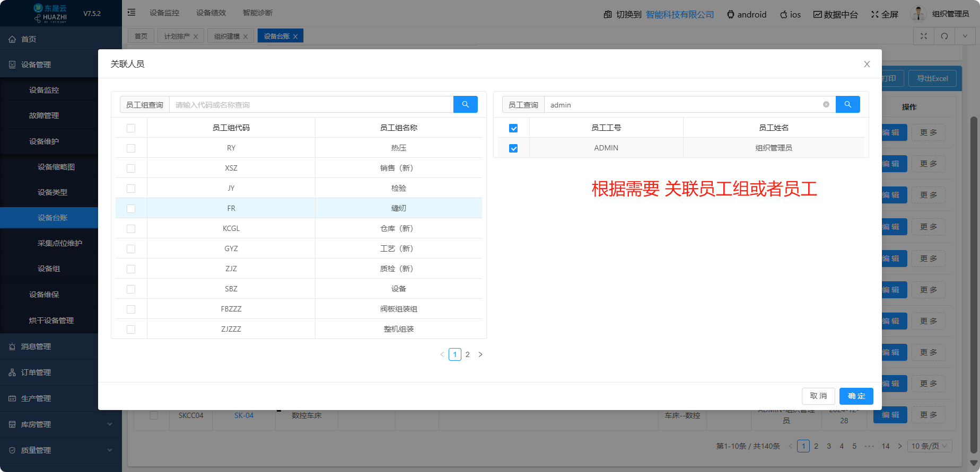Image resolution: width=980 pixels, height=472 pixels.
Task: Switch to the 计划排产 tab
Action: pyautogui.click(x=177, y=37)
